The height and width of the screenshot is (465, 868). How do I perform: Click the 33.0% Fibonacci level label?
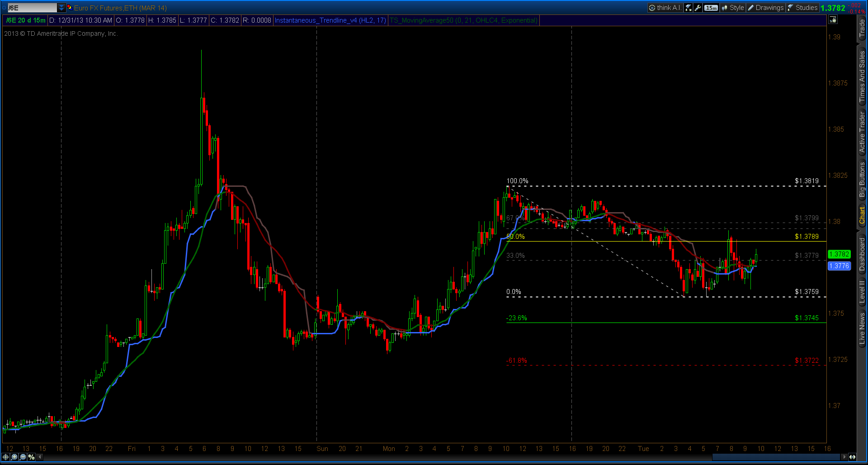coord(516,256)
